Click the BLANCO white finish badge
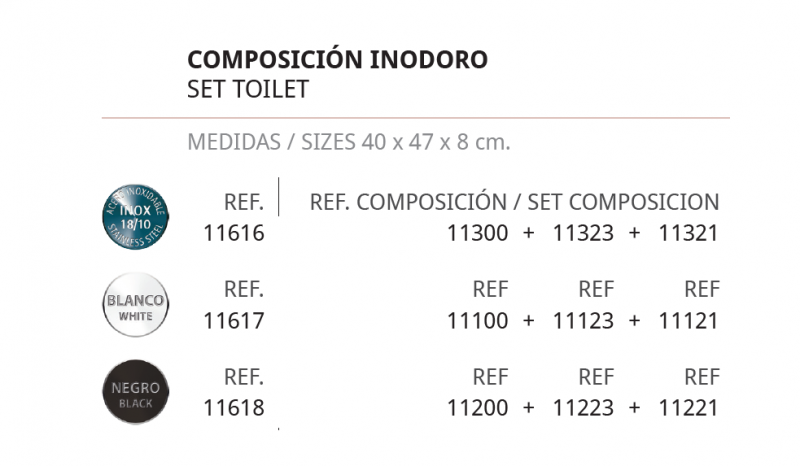The height and width of the screenshot is (466, 800). click(x=136, y=305)
